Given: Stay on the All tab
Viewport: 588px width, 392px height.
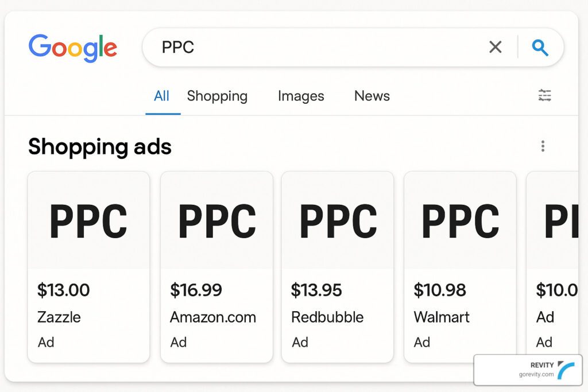Looking at the screenshot, I should pyautogui.click(x=162, y=96).
